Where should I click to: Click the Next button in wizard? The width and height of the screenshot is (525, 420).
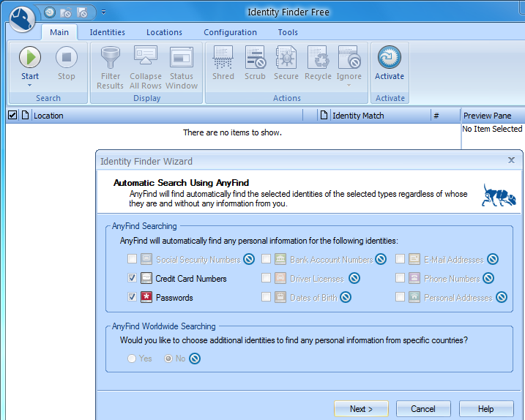[361, 408]
